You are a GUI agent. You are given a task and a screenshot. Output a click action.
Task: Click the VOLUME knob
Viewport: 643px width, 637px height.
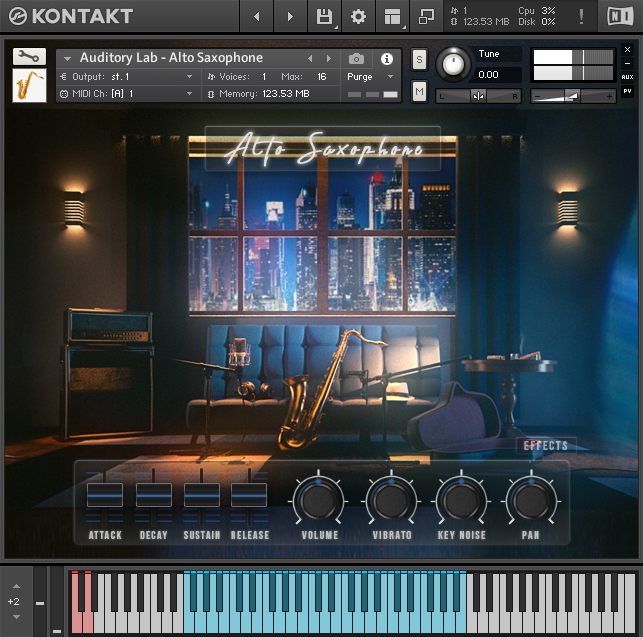(319, 501)
